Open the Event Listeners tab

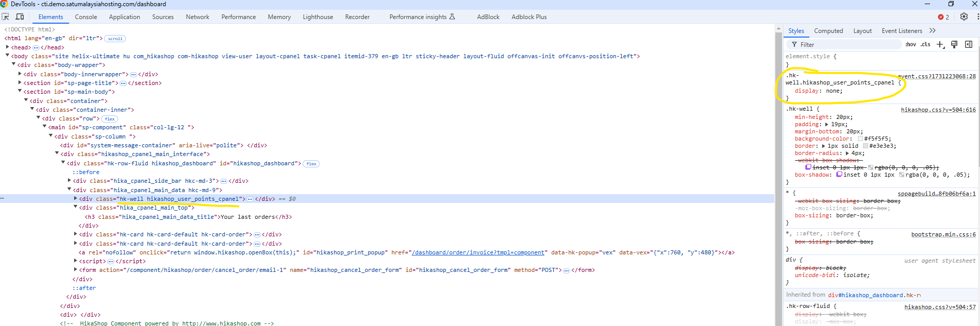tap(902, 31)
